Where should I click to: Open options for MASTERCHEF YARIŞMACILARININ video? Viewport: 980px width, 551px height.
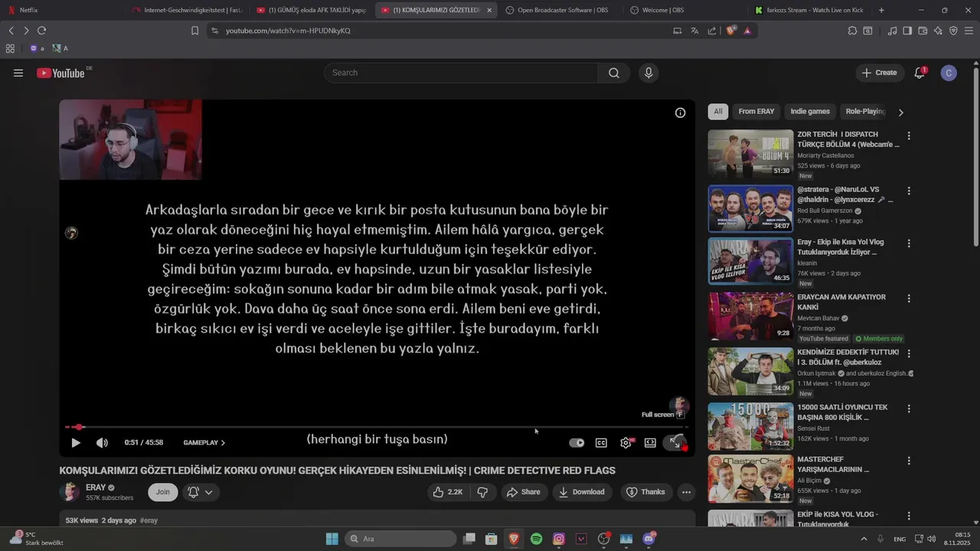909,461
